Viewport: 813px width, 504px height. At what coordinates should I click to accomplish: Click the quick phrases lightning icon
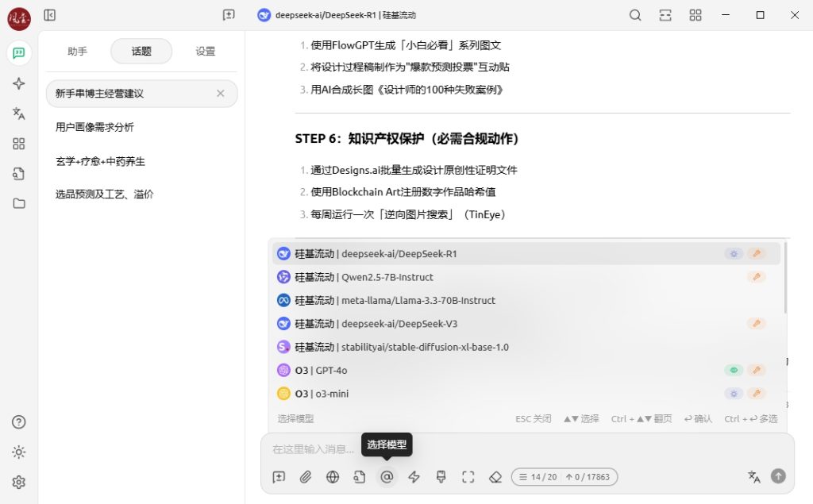[414, 477]
